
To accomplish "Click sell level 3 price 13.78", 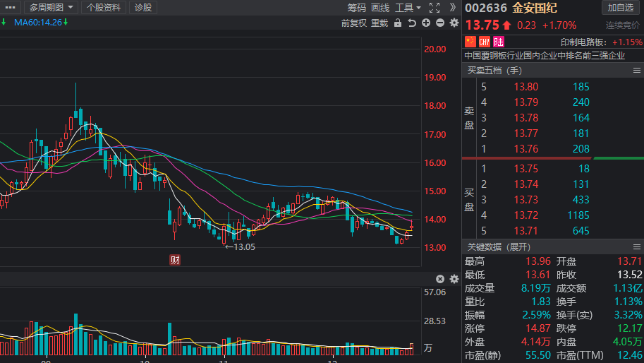I will tap(526, 118).
